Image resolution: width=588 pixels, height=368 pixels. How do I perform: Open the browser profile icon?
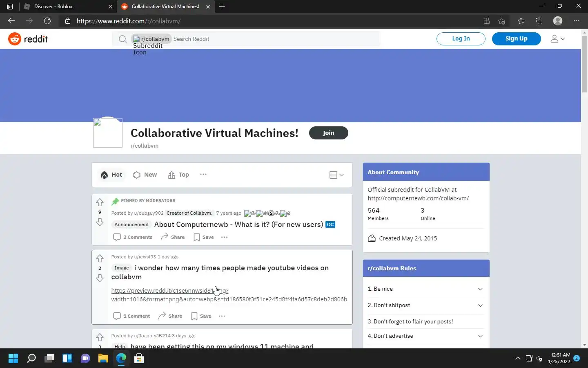pos(558,21)
